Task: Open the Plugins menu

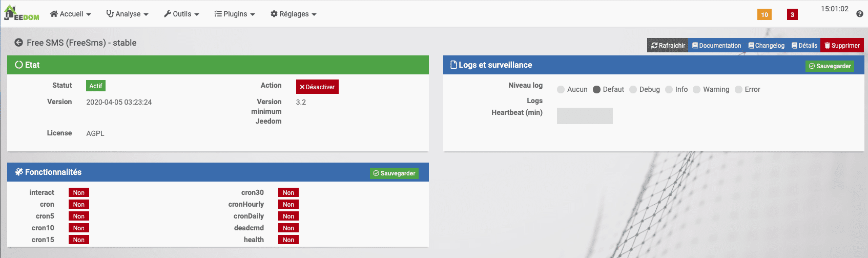Action: (x=235, y=14)
